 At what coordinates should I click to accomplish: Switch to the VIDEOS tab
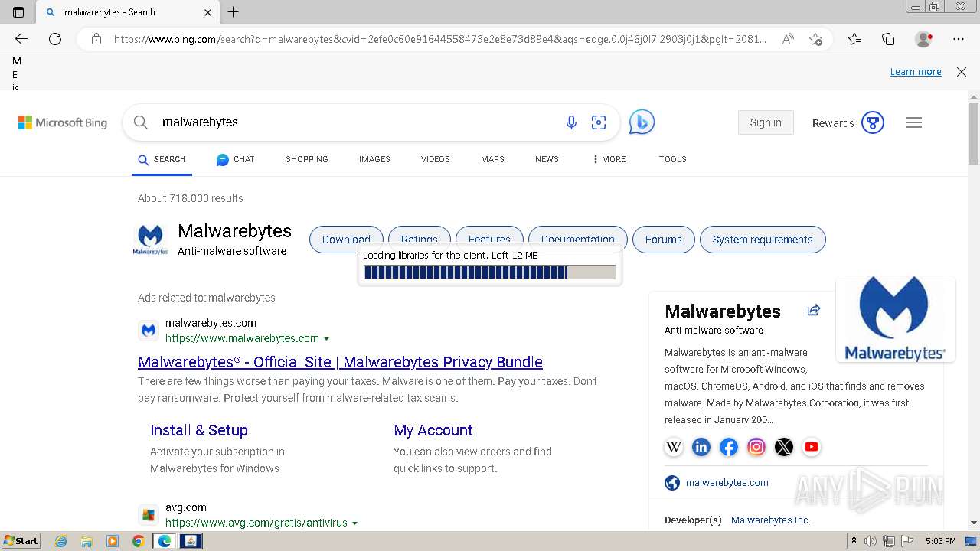coord(435,159)
